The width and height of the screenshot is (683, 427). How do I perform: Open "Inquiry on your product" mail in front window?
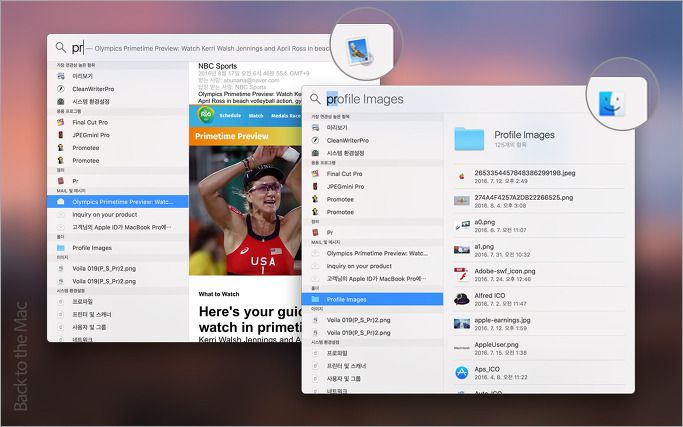(x=372, y=266)
